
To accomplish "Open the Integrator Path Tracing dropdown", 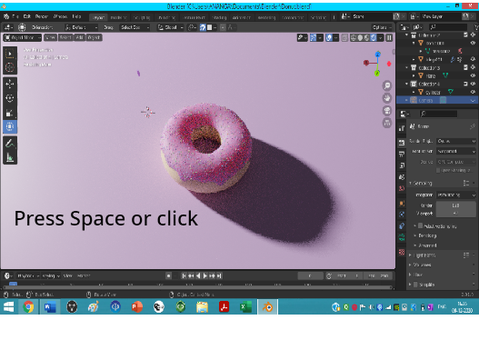I will (x=456, y=195).
